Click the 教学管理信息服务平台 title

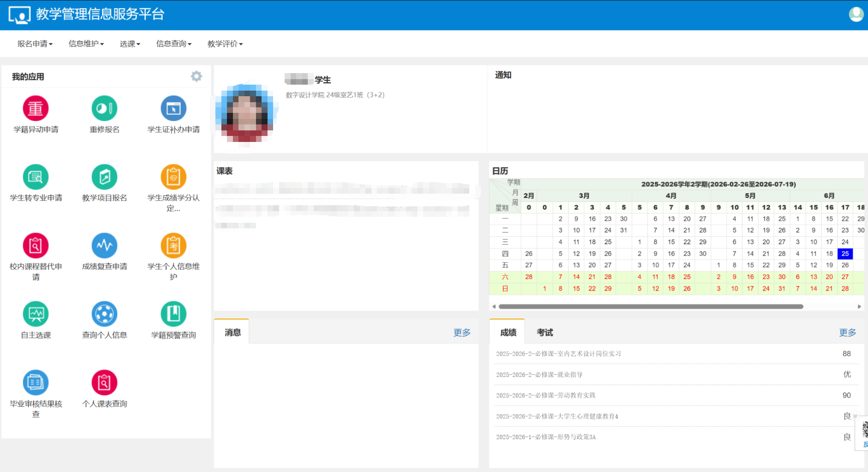coord(100,14)
